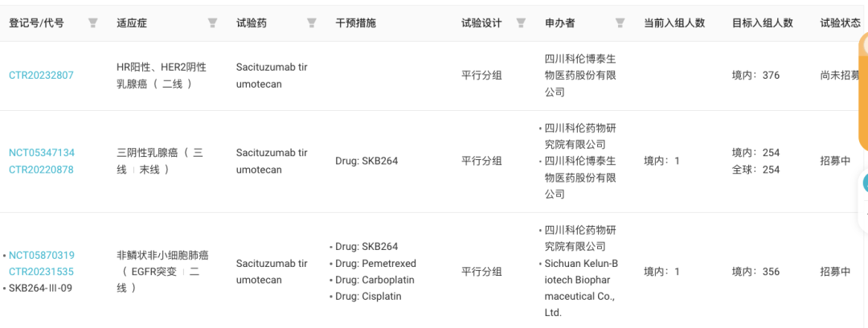
Task: Click the 干预措施 column header
Action: (x=355, y=23)
